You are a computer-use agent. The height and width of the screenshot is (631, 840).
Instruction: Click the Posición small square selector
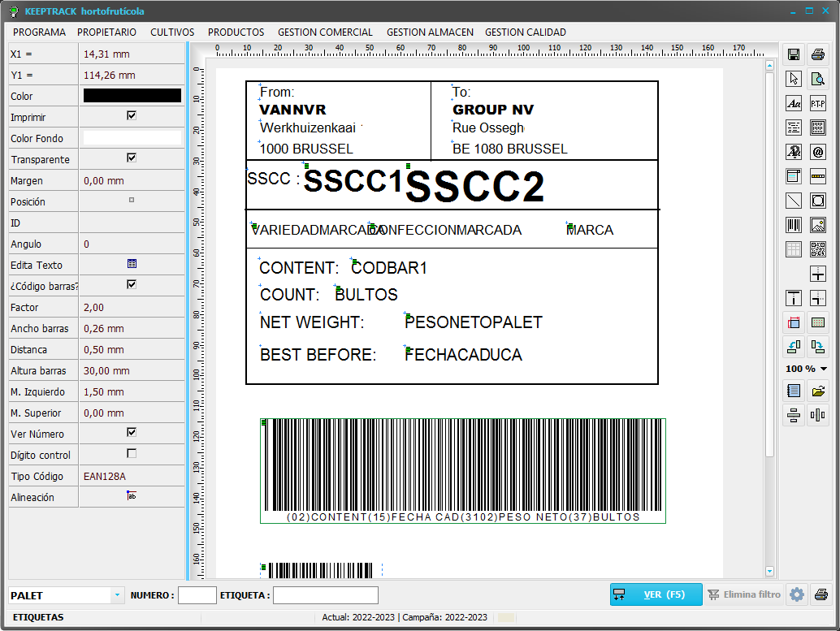132,201
